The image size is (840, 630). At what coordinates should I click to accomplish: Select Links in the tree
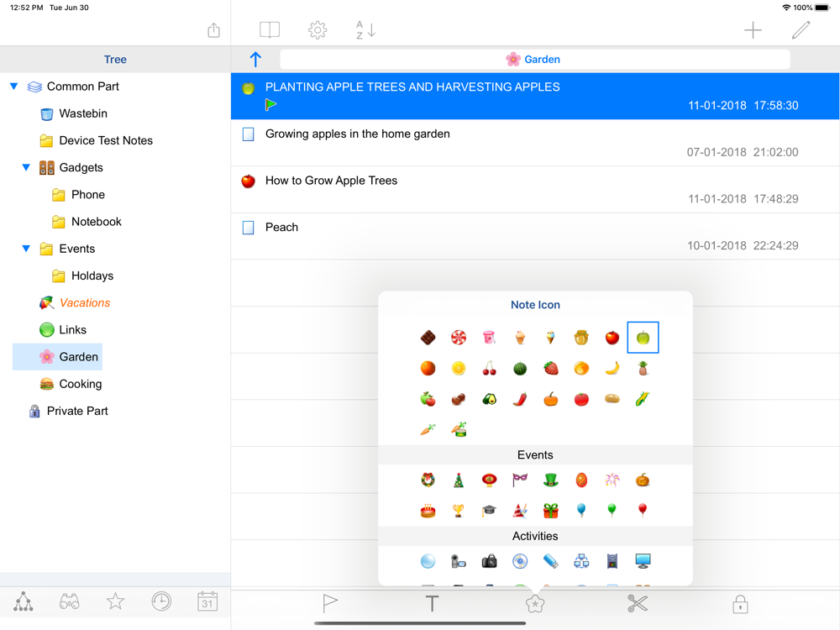(x=63, y=330)
